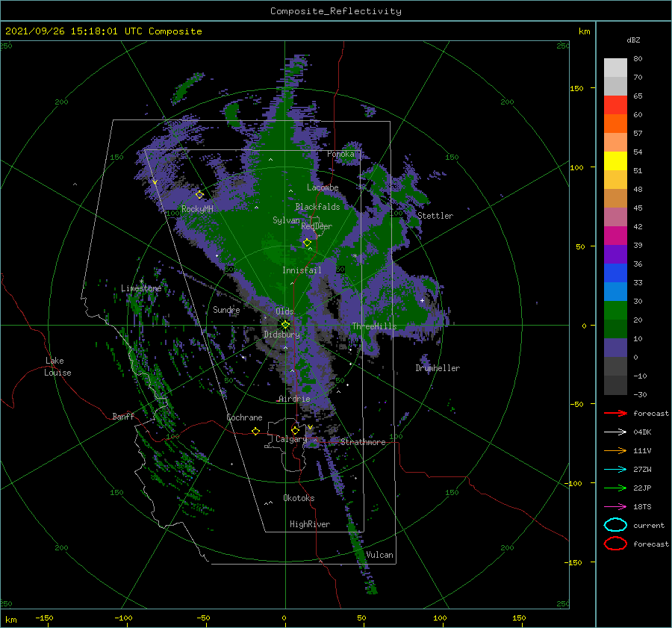Click the Vulcan label
The image size is (672, 628).
(x=380, y=555)
